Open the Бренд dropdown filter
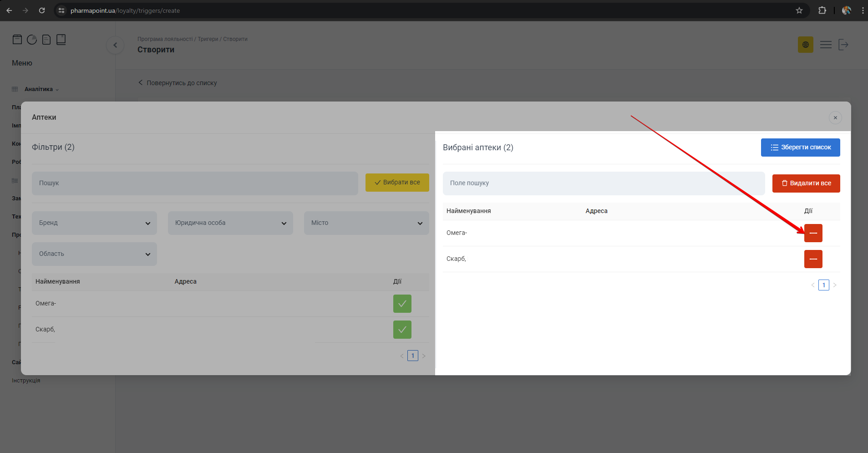The image size is (868, 453). coord(94,223)
